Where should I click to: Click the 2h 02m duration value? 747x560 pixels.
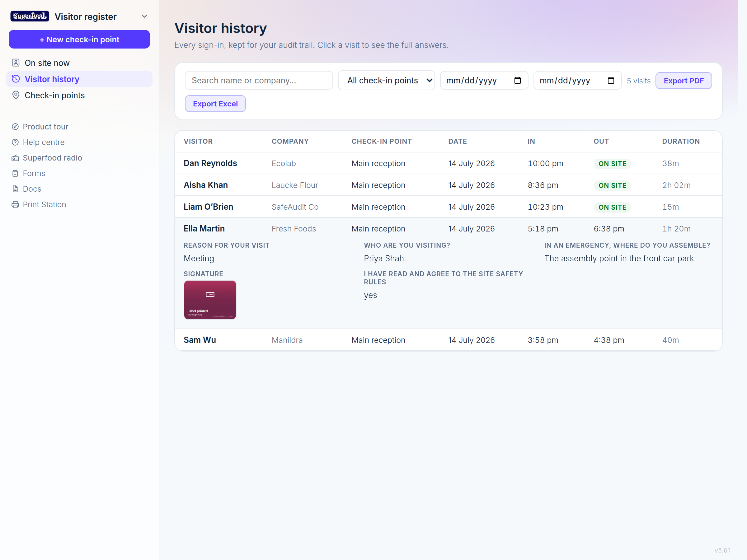pos(676,185)
